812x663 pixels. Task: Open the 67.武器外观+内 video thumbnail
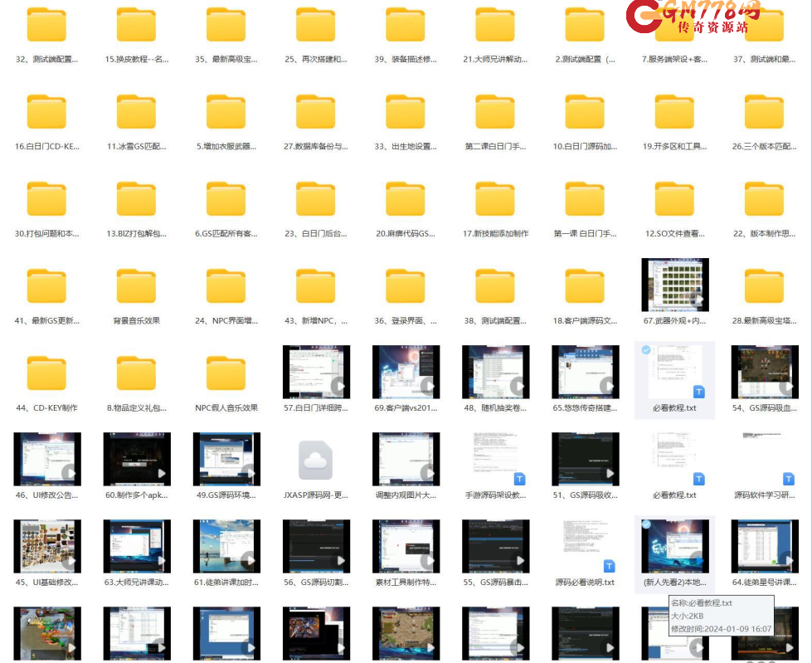674,285
